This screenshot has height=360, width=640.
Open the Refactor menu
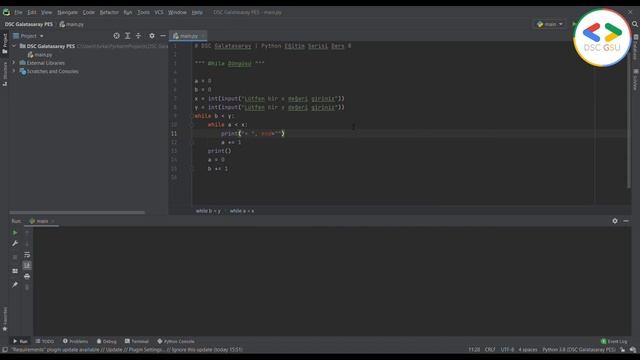109,12
